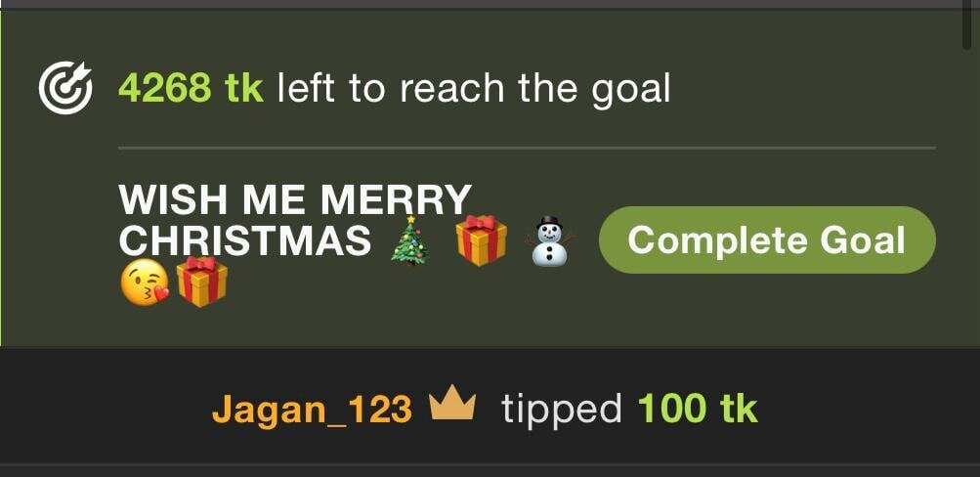Click the snowman emoji
The width and height of the screenshot is (980, 477).
549,241
